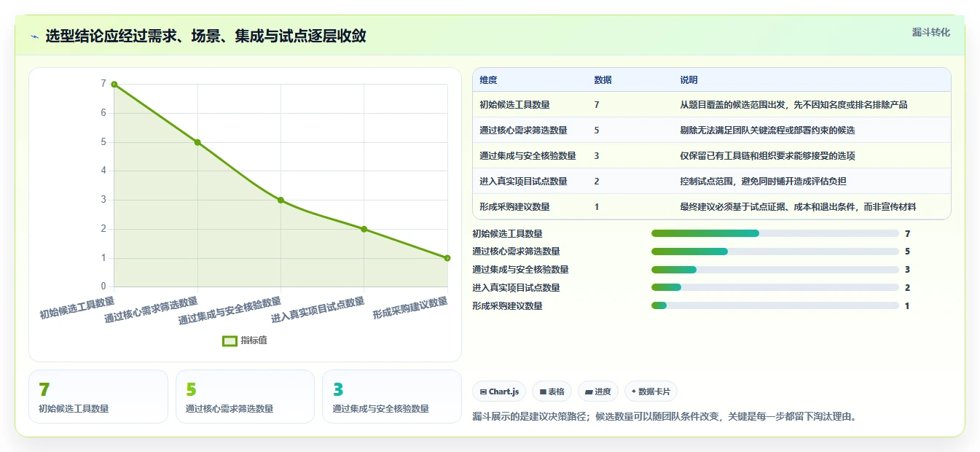Select table cell 进入真实项目试点数量 in 维度 column
Image resolution: width=980 pixels, height=452 pixels.
(x=523, y=181)
